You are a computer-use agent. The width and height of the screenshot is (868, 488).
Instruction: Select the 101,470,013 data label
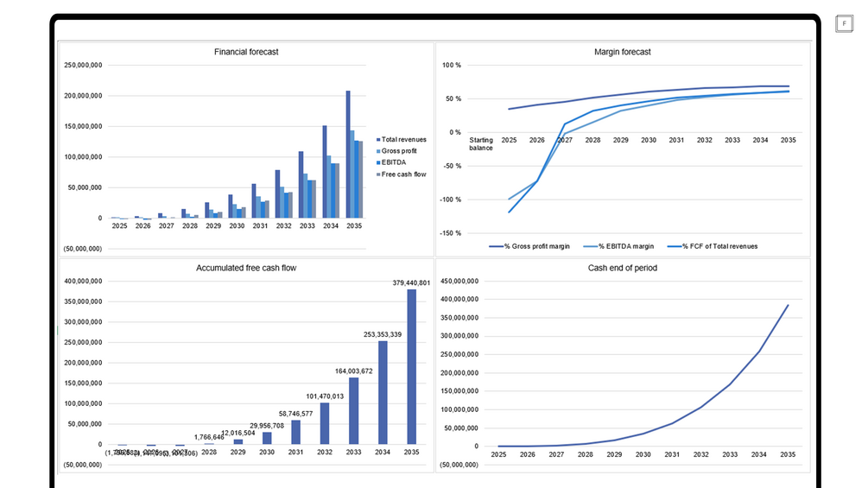click(x=325, y=396)
